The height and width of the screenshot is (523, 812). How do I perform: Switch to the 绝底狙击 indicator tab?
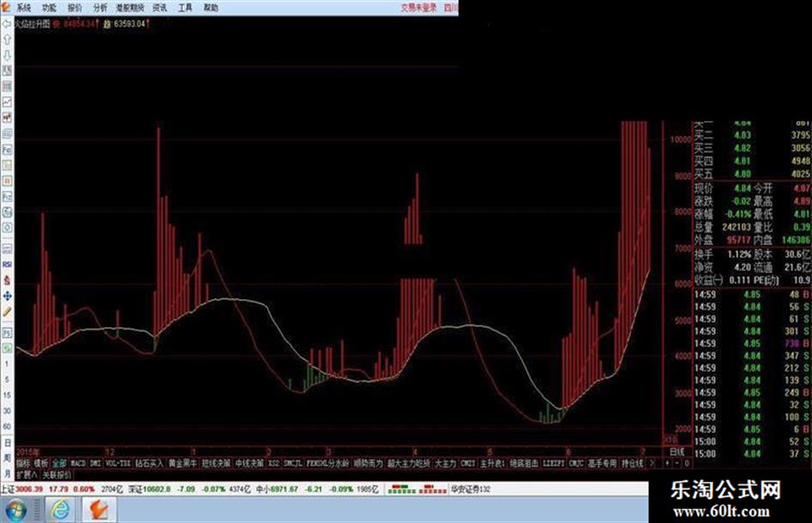click(524, 463)
